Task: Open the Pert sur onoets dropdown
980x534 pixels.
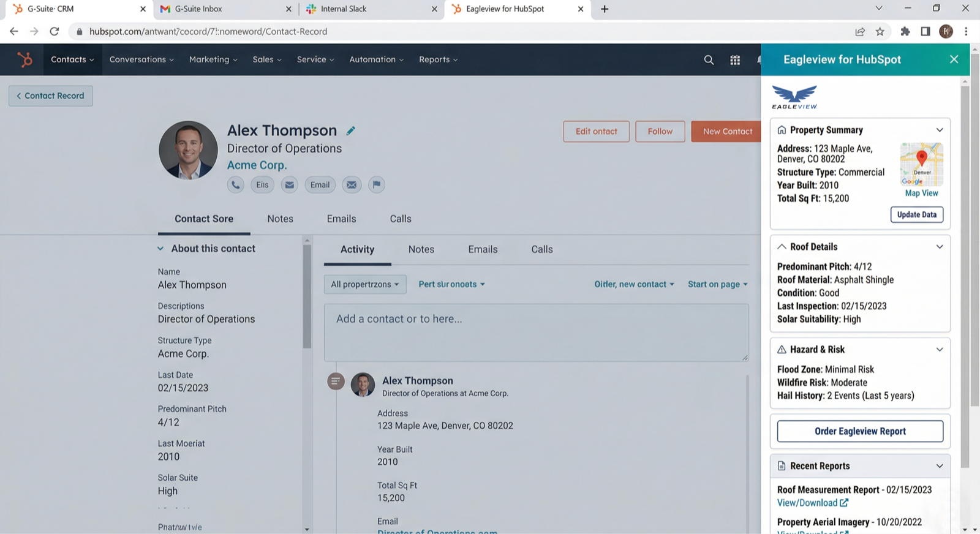Action: pyautogui.click(x=451, y=284)
